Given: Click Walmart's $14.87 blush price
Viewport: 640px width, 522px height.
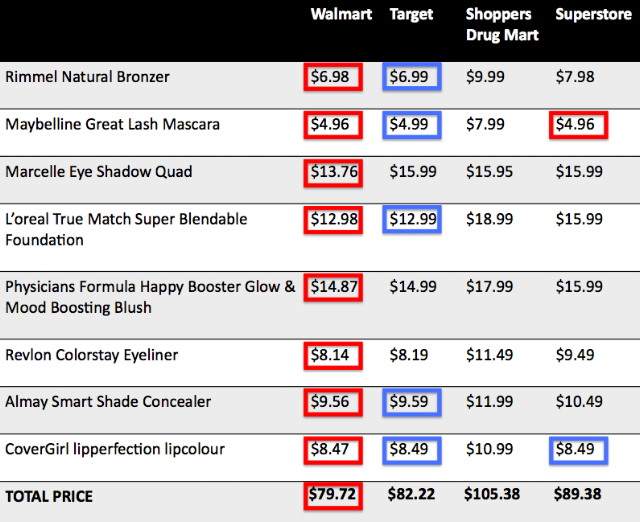Looking at the screenshot, I should pyautogui.click(x=333, y=287).
